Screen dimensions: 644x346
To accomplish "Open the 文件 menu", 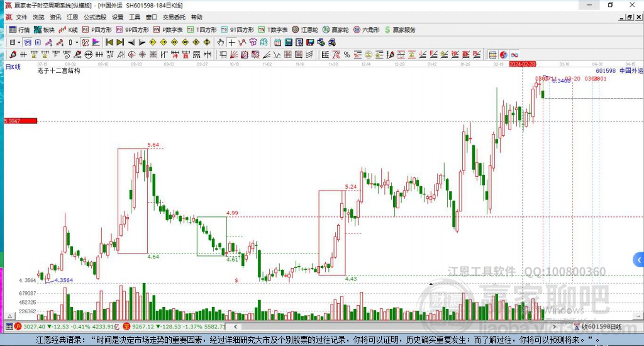I will tap(21, 17).
